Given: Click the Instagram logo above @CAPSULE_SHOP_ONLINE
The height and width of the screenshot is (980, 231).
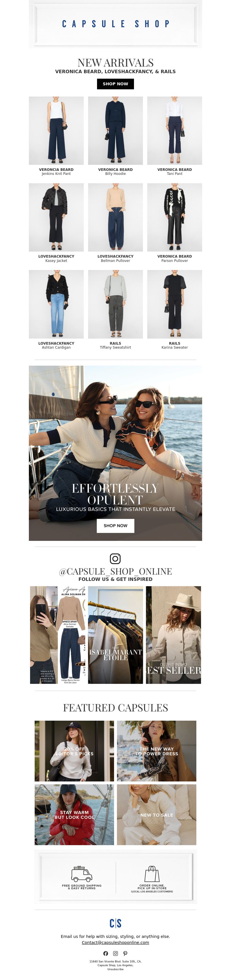Looking at the screenshot, I should pos(115,558).
